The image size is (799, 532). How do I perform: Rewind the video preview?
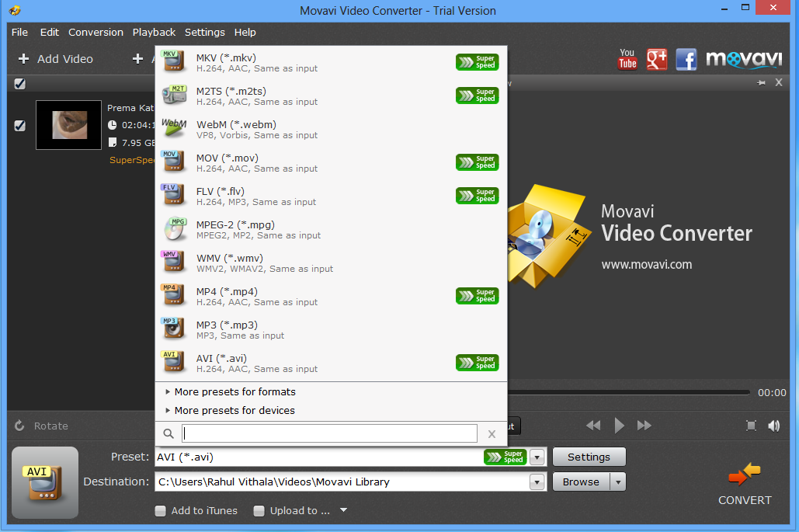tap(593, 426)
